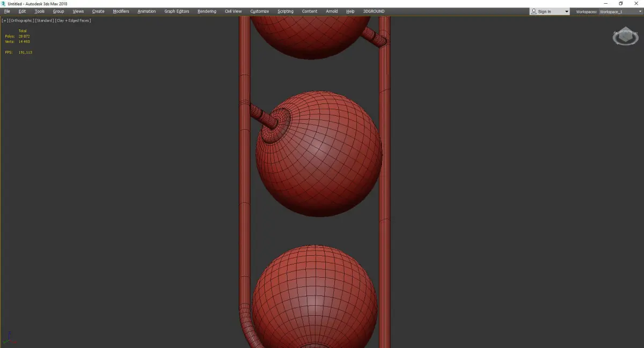
Task: Expand the Sign In dropdown arrow
Action: pyautogui.click(x=567, y=11)
